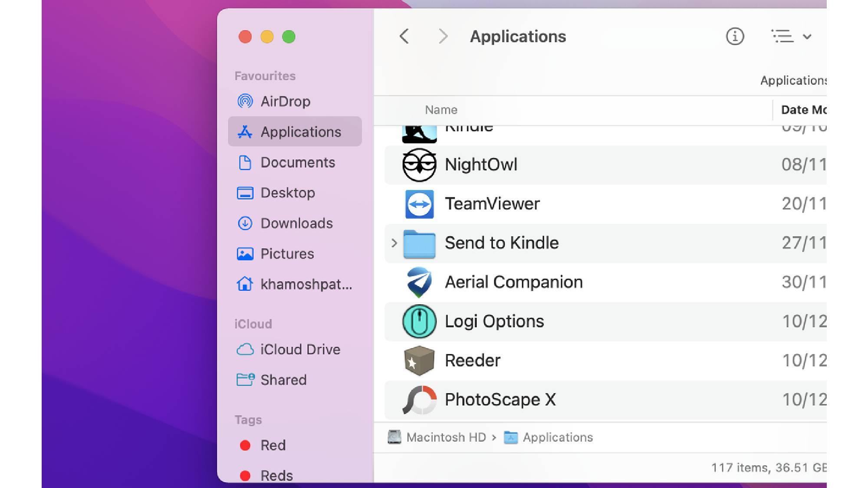868x488 pixels.
Task: Open Reeder app
Action: point(473,360)
